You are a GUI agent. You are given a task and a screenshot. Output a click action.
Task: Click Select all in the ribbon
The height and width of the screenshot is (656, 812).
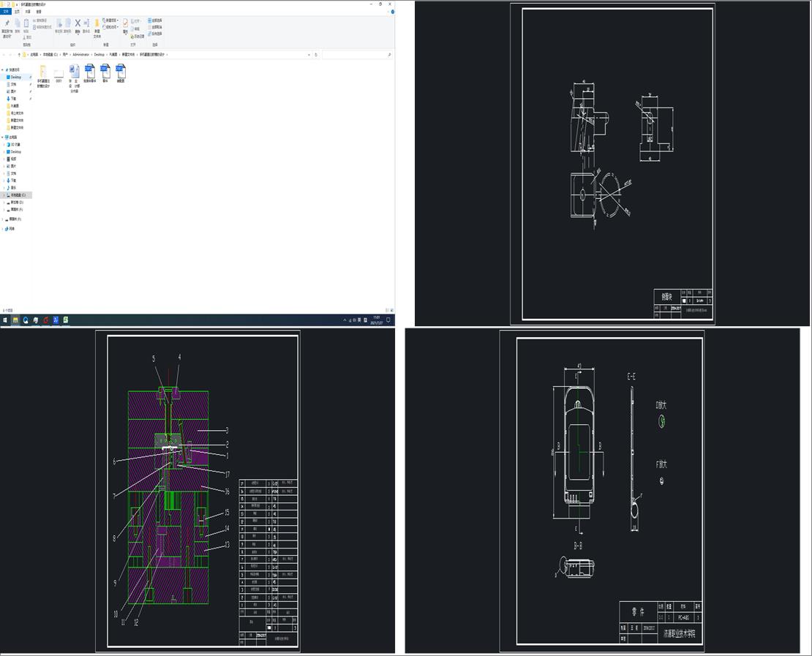[x=155, y=20]
